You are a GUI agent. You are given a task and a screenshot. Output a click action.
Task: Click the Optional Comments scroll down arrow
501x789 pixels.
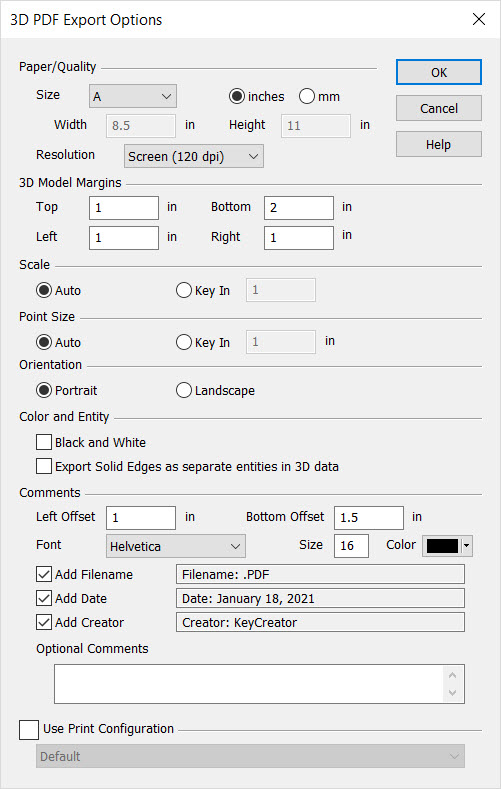(453, 693)
